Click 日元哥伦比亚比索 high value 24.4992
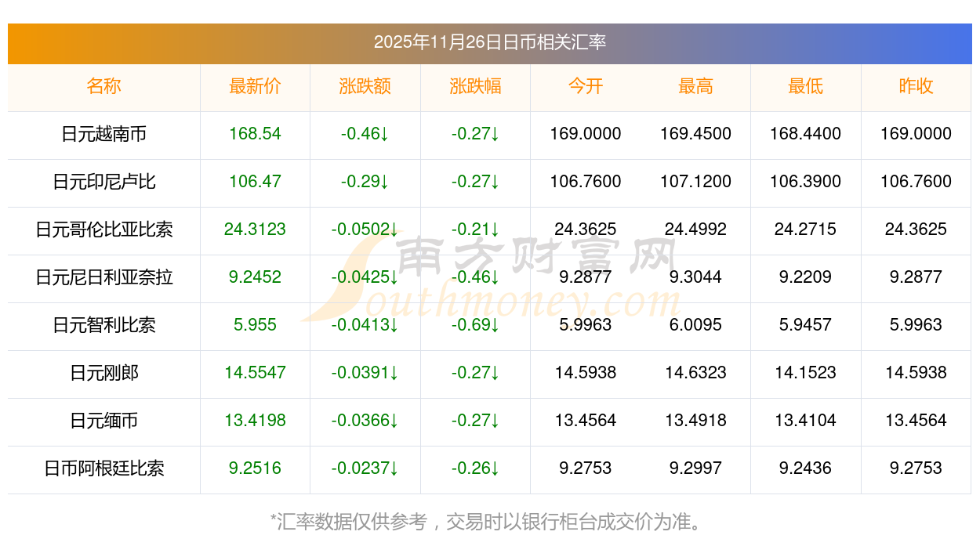This screenshot has width=980, height=546. [695, 230]
